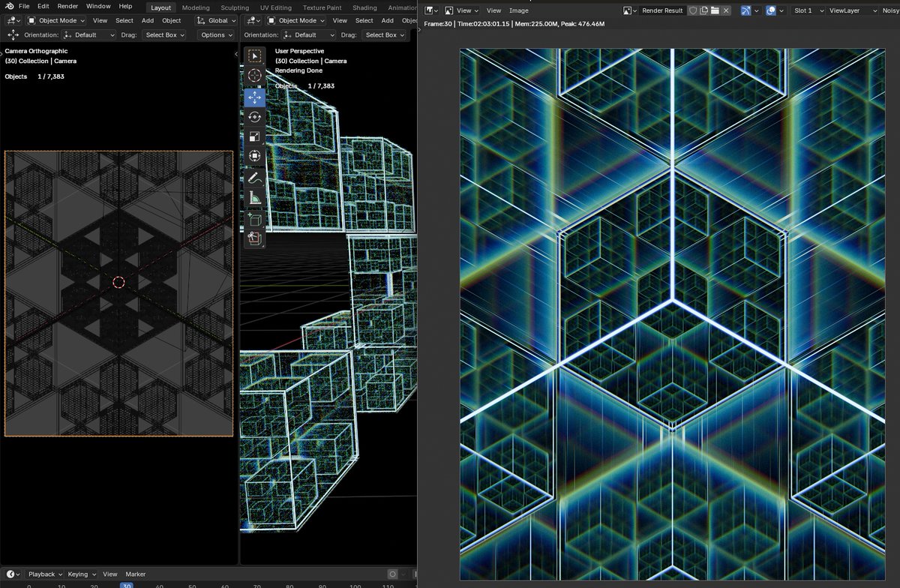Activate the Rotate tool in viewport toolbar
The height and width of the screenshot is (588, 900).
pyautogui.click(x=255, y=117)
